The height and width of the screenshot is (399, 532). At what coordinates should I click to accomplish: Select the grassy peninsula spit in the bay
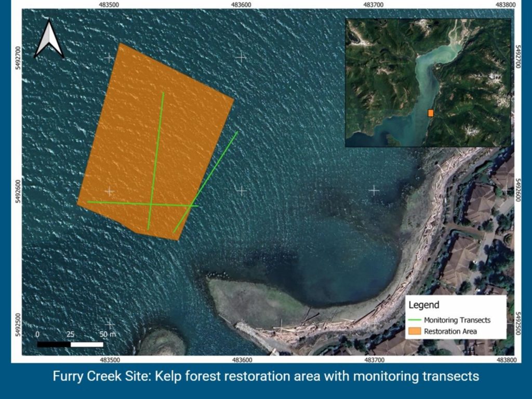click(x=249, y=301)
